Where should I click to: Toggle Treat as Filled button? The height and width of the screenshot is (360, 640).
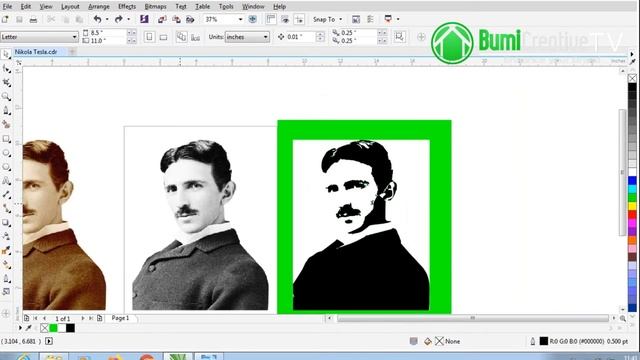[399, 37]
